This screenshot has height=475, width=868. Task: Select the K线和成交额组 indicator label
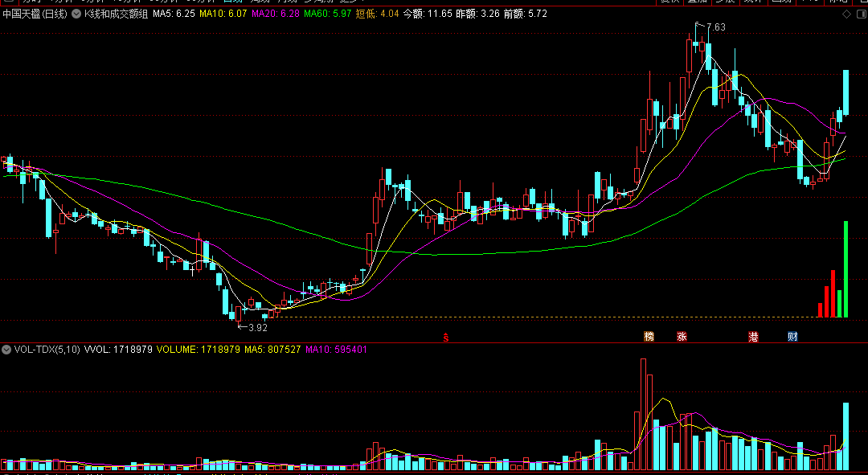[x=116, y=14]
